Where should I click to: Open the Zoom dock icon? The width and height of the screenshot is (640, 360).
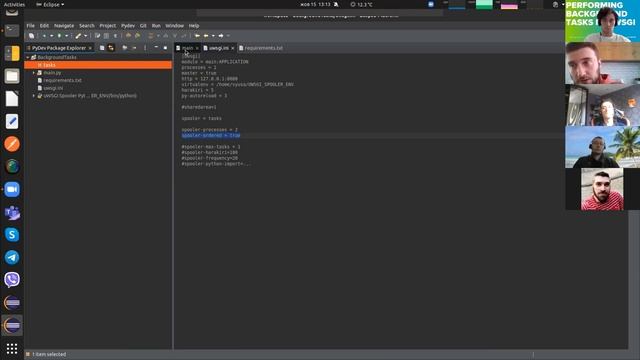tap(12, 189)
